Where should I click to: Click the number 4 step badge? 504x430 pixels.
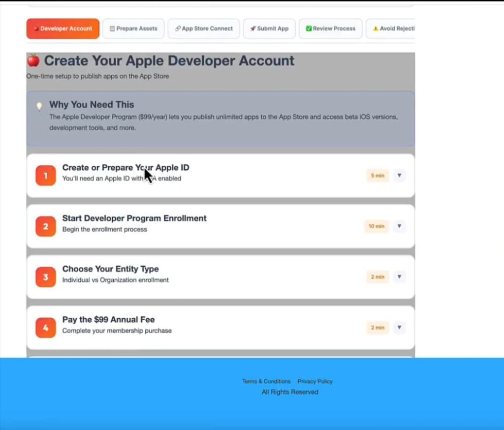(45, 327)
